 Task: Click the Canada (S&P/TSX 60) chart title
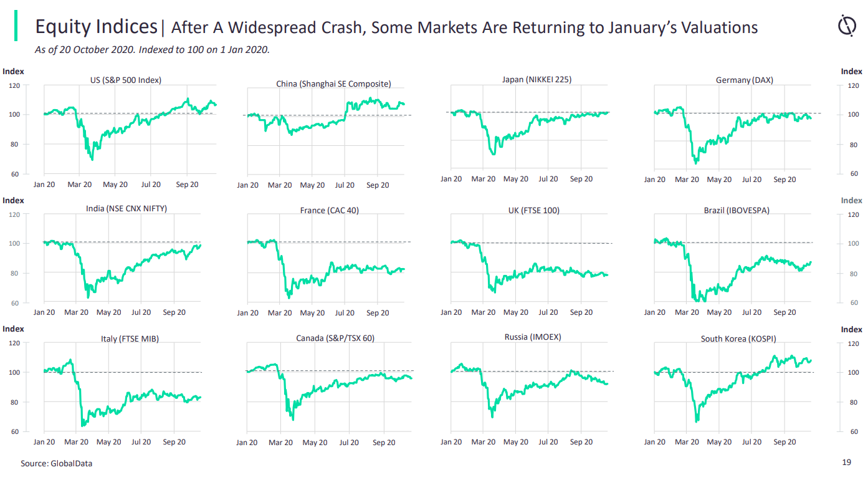click(335, 338)
